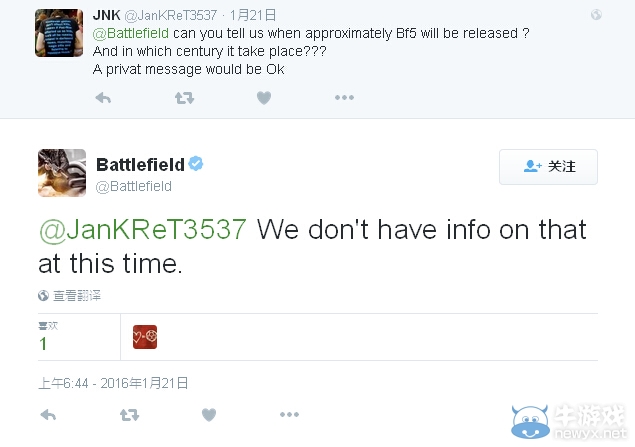
Task: Reply to JNK's tweet
Action: [x=103, y=98]
